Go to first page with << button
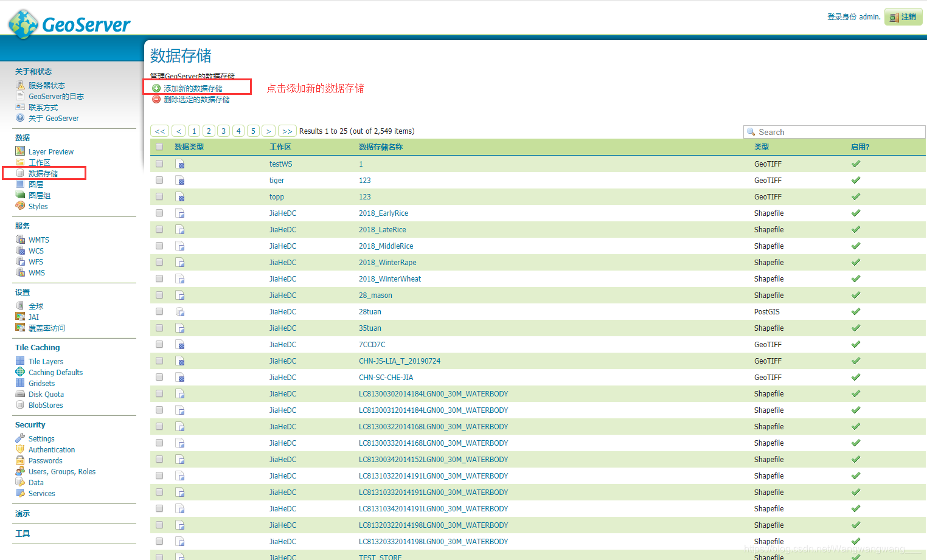The width and height of the screenshot is (927, 560). [x=159, y=131]
